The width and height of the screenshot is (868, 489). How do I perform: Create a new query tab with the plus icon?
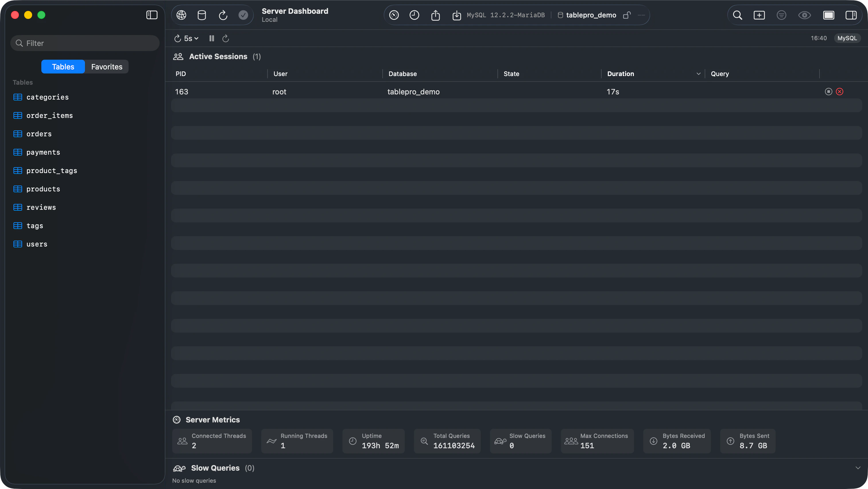[759, 15]
